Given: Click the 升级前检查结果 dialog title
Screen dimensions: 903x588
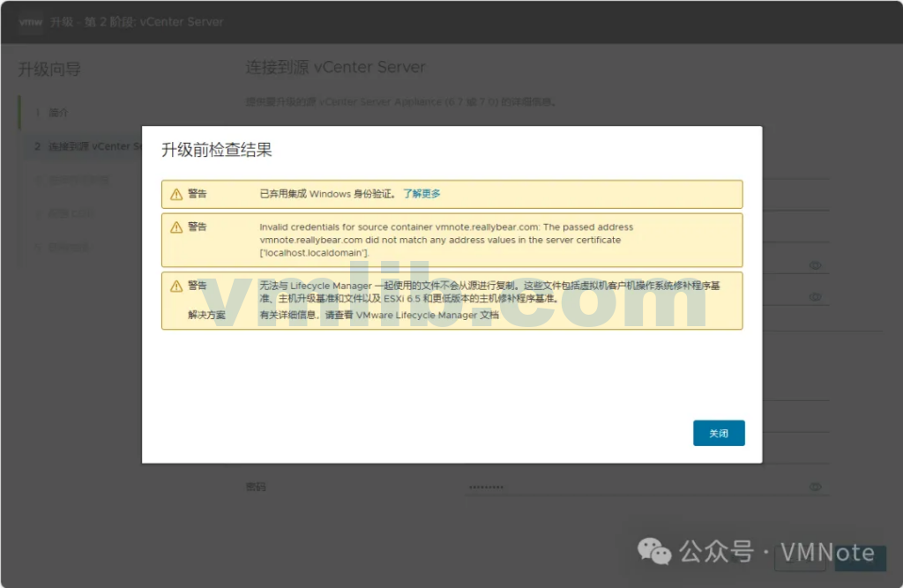Looking at the screenshot, I should tap(217, 150).
